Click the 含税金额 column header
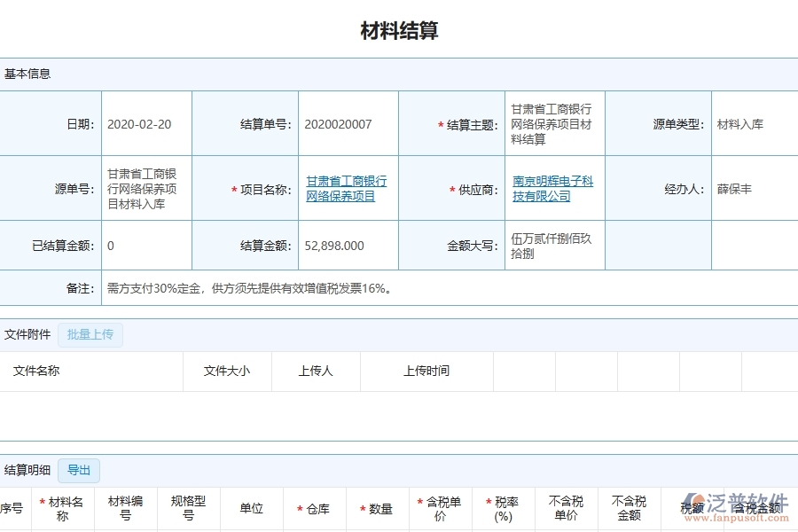 pos(756,508)
